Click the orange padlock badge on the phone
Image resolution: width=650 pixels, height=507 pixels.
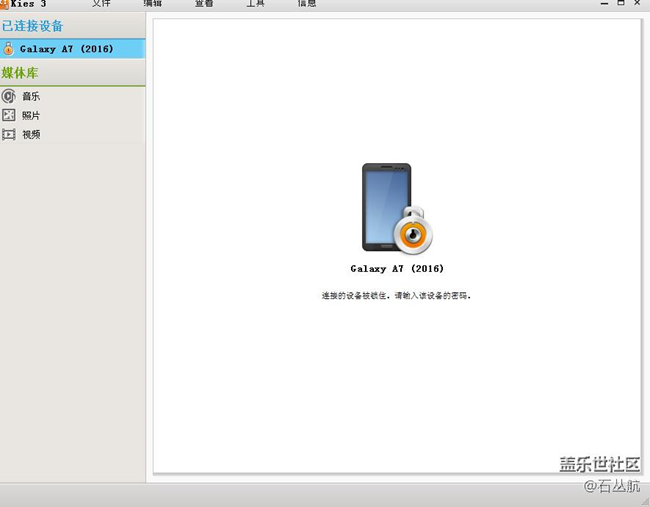pos(412,233)
